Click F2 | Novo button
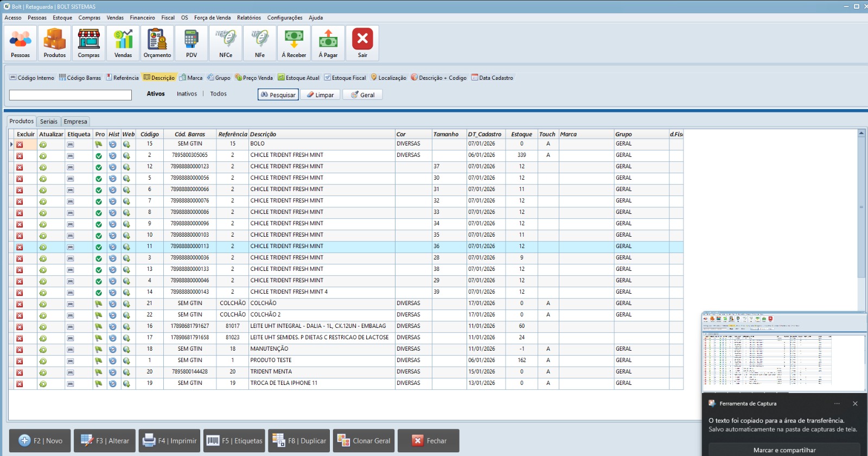Screen dimensions: 868x456 [x=40, y=441]
